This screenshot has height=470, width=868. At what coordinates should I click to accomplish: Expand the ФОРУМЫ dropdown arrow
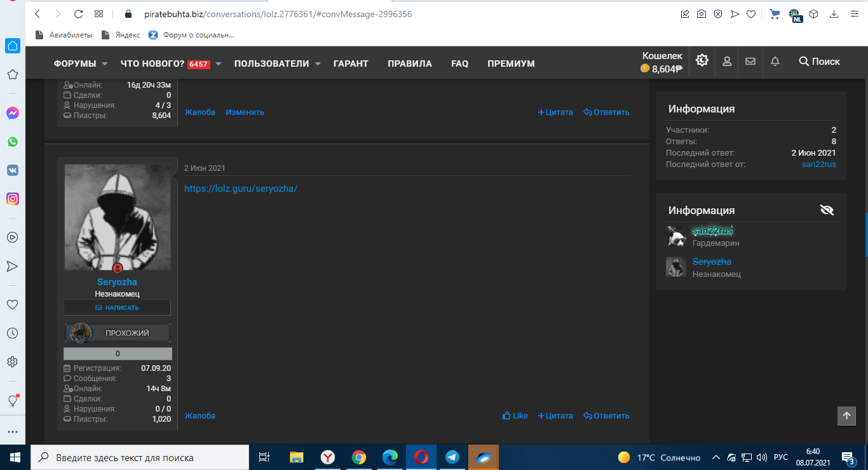tap(105, 64)
